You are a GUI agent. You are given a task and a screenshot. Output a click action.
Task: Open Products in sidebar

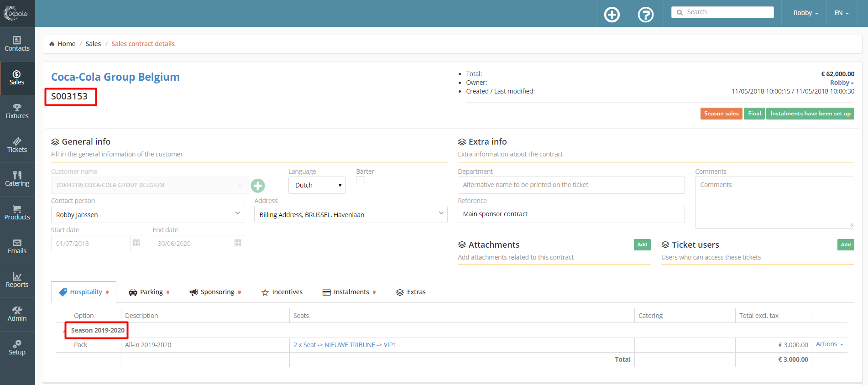click(x=17, y=213)
